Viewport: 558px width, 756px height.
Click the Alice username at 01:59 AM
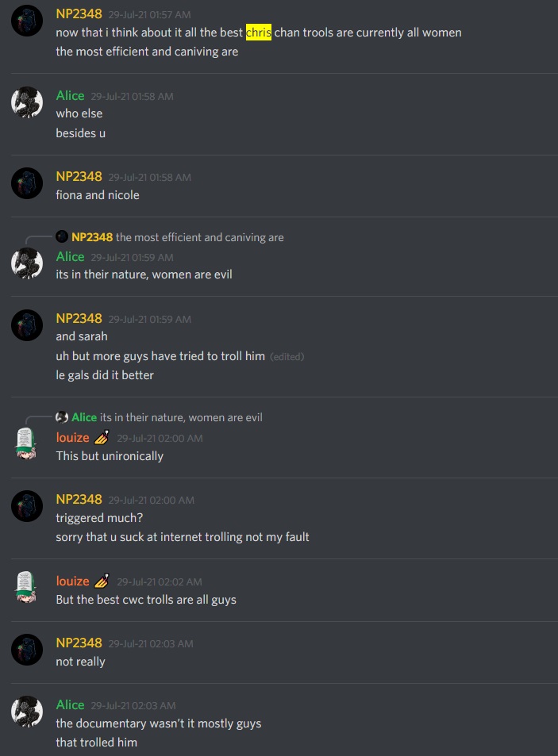point(71,256)
